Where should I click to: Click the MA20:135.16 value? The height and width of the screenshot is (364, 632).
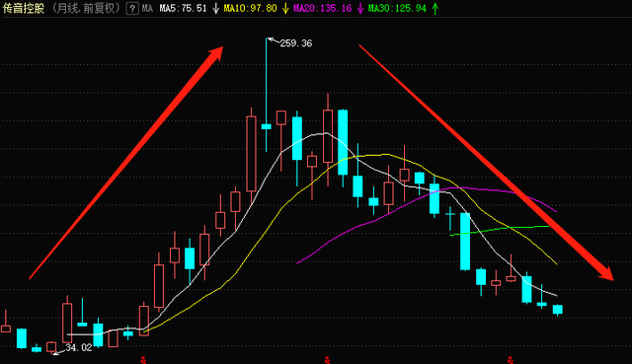(323, 8)
